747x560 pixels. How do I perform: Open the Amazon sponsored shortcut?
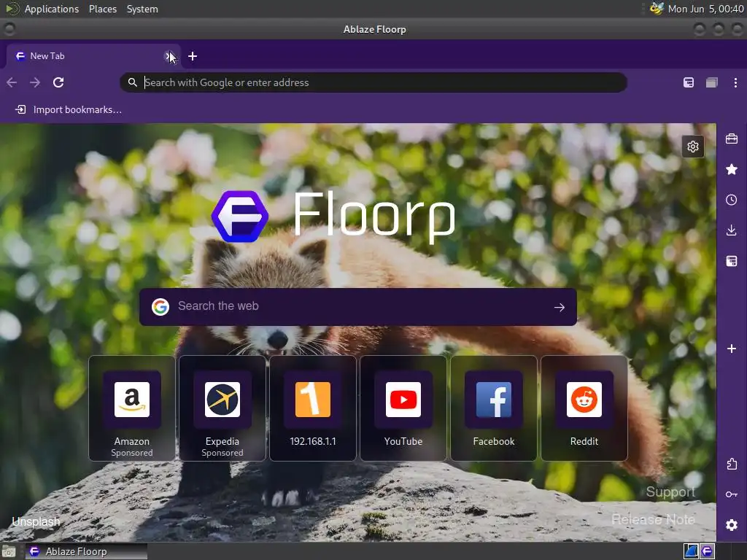click(132, 408)
